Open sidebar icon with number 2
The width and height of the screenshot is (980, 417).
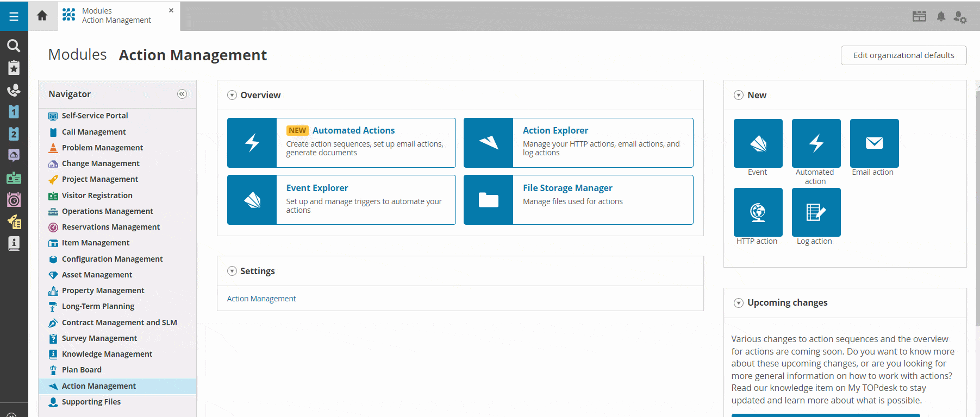[14, 134]
